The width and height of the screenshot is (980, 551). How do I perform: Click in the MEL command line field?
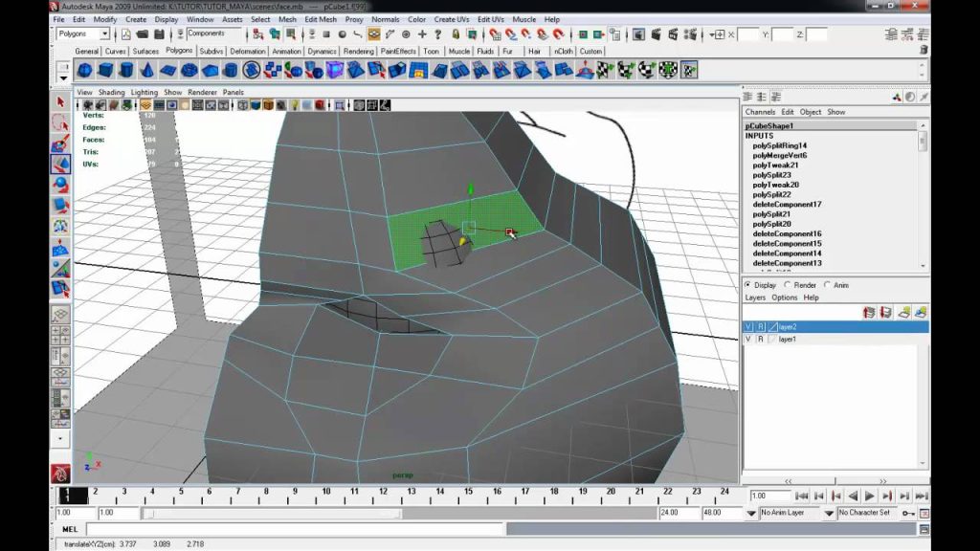pyautogui.click(x=295, y=530)
